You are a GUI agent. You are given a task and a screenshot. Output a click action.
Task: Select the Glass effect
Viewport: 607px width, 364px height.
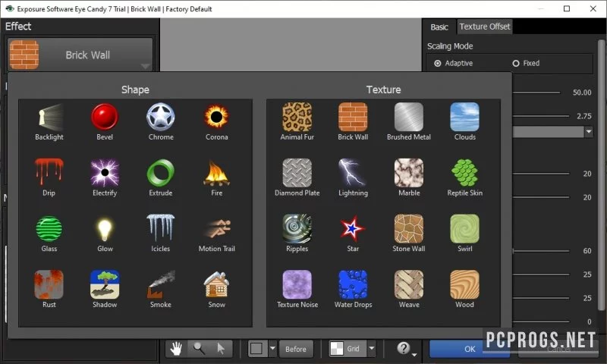click(49, 228)
